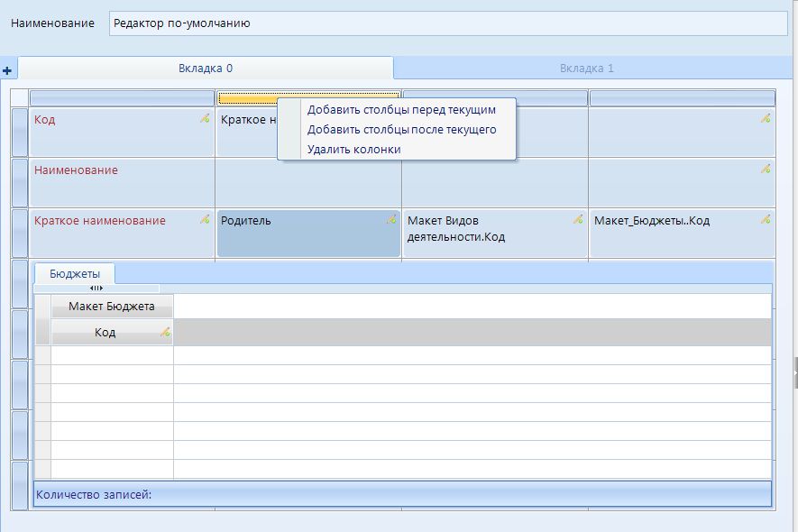Image resolution: width=798 pixels, height=532 pixels.
Task: Select Удалить колонки from the context menu
Action: [353, 150]
